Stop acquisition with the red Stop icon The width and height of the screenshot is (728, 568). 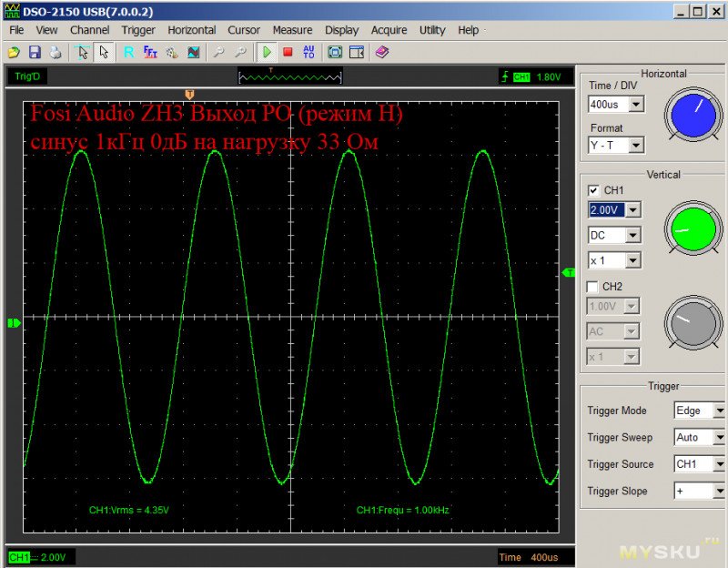pyautogui.click(x=288, y=53)
